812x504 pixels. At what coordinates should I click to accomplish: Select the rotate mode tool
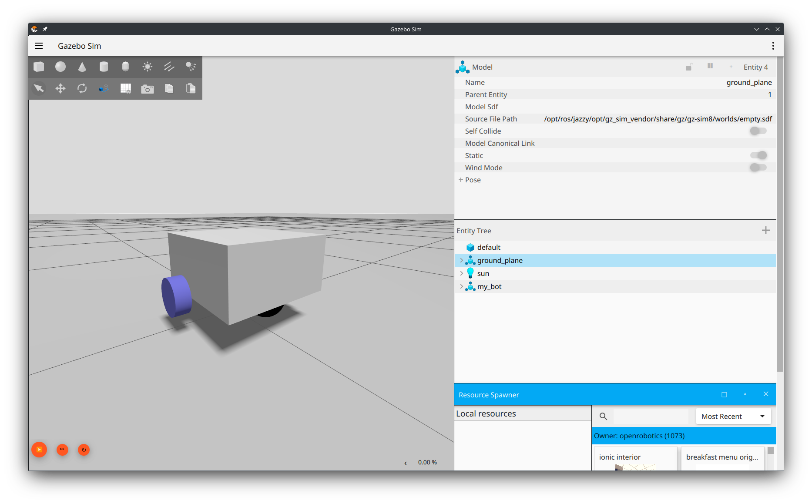click(x=82, y=89)
